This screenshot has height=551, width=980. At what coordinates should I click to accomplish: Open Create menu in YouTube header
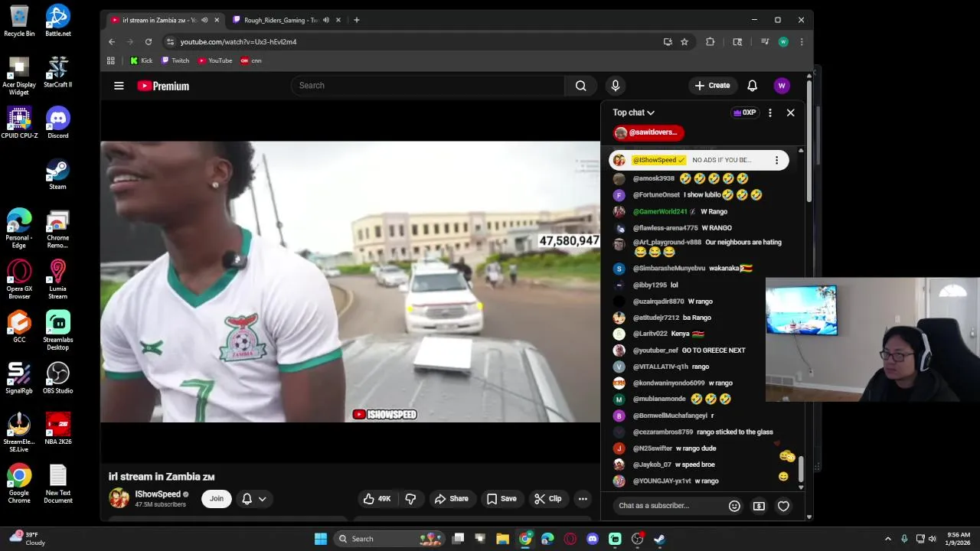point(713,86)
